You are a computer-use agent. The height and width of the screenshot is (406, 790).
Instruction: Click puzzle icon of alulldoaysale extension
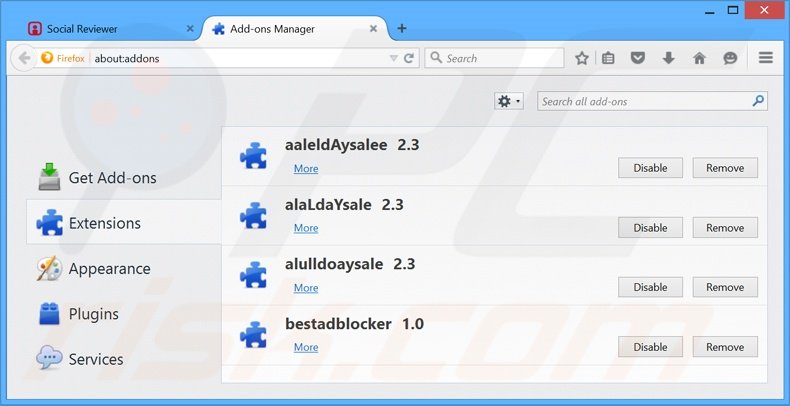[x=253, y=275]
